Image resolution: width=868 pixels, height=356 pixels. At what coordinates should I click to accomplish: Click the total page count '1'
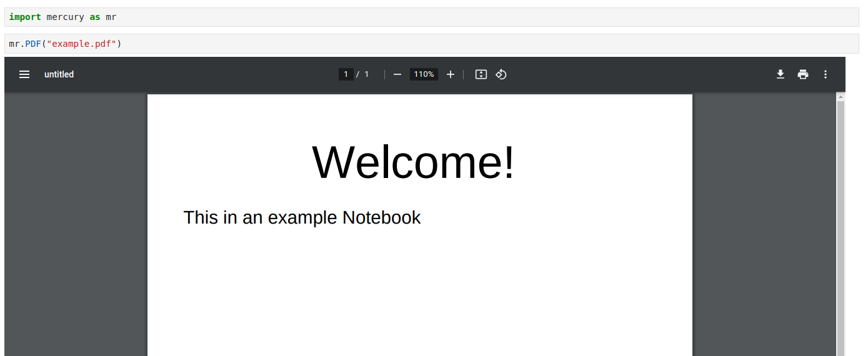click(x=367, y=74)
